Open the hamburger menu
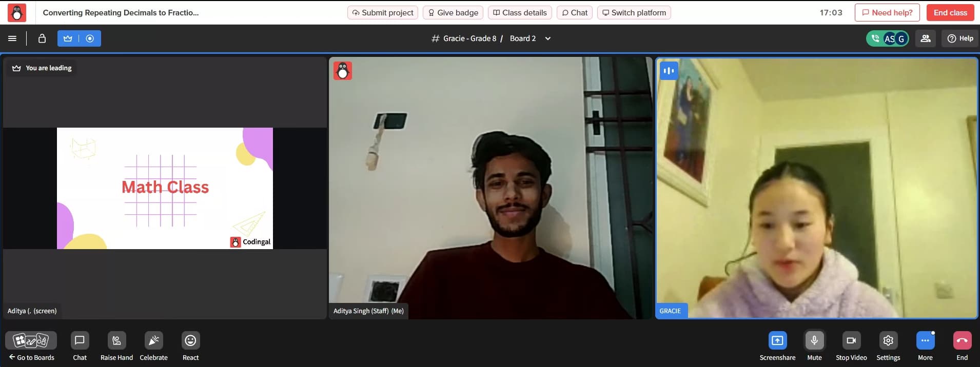 [x=12, y=38]
